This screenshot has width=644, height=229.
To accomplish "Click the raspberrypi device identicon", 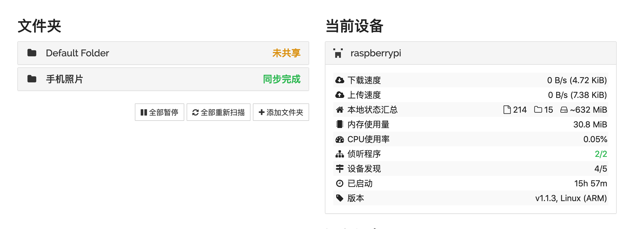I will pyautogui.click(x=338, y=53).
